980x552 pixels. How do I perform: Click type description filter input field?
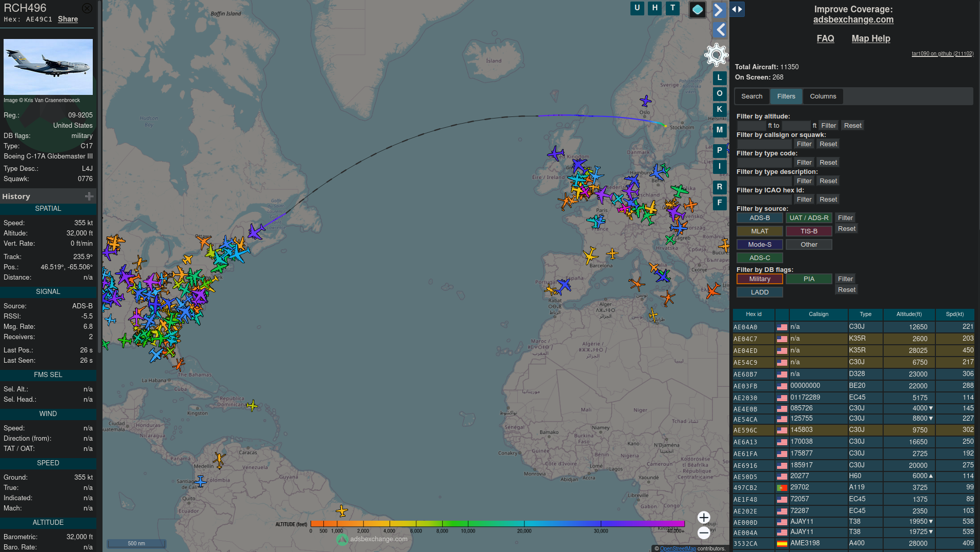[x=764, y=181]
